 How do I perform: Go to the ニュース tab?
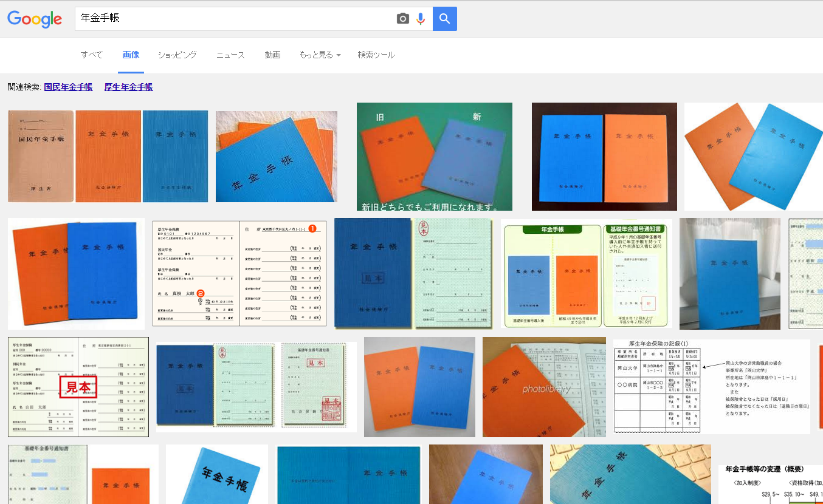[231, 55]
